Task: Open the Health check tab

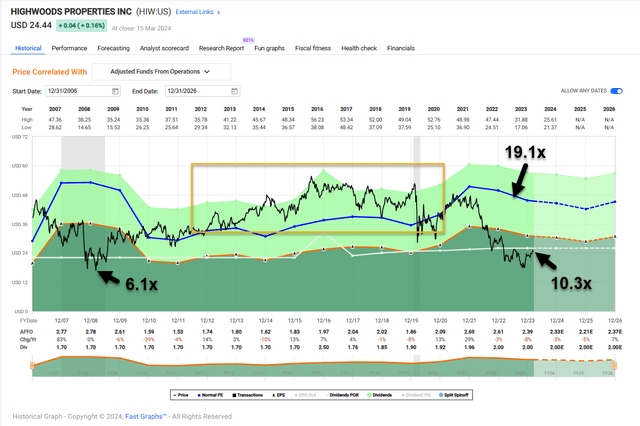Action: click(x=359, y=48)
